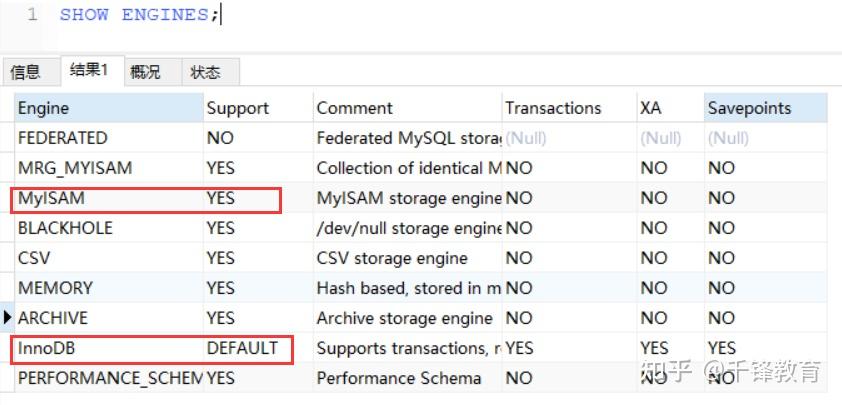Select the Savepoints column header
This screenshot has height=405, width=842.
click(766, 108)
